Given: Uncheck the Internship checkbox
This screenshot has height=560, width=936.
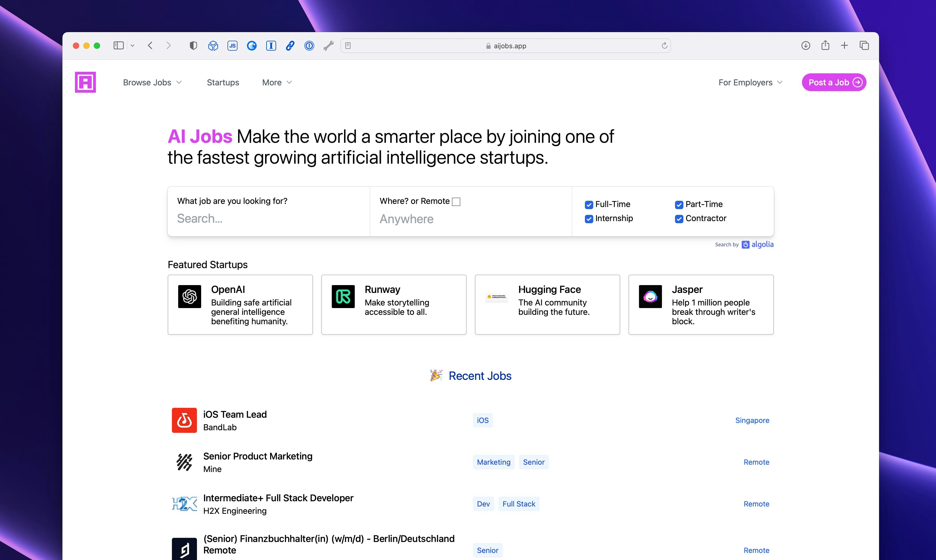Looking at the screenshot, I should (589, 219).
